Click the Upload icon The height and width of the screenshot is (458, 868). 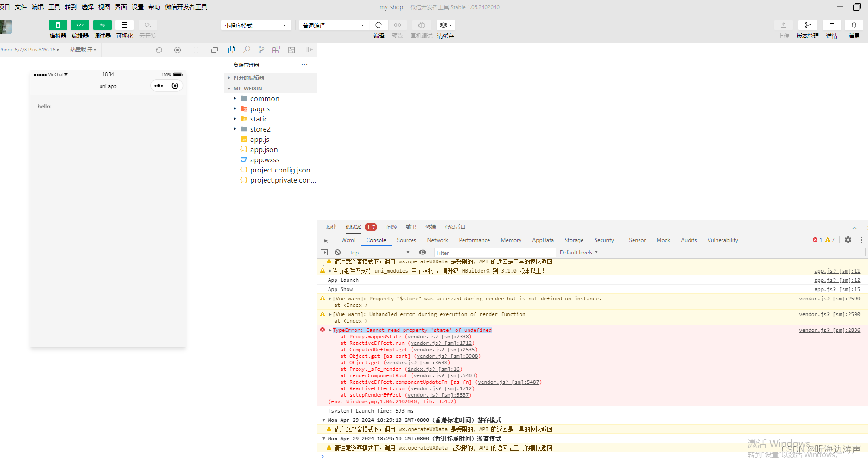tap(783, 25)
